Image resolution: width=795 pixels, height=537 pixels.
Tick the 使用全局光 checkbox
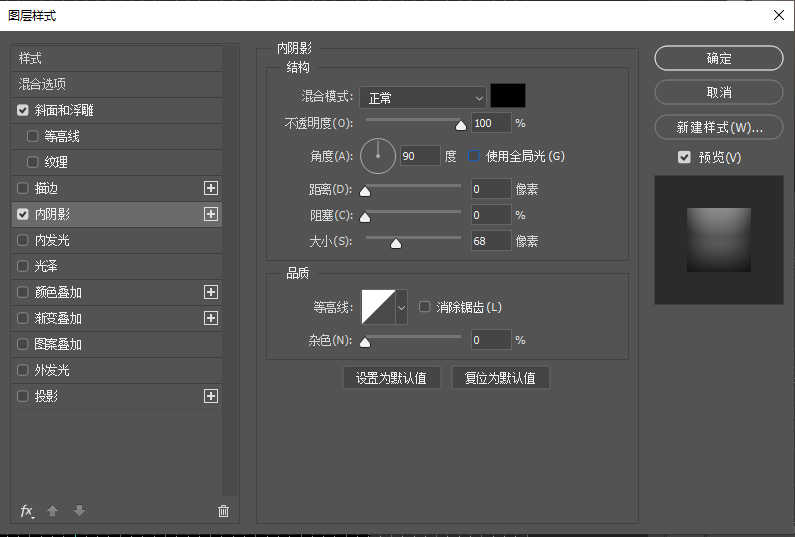pyautogui.click(x=474, y=156)
